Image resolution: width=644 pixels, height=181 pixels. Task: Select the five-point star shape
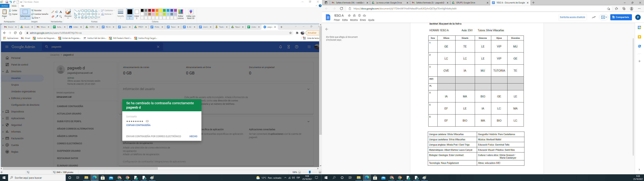[82, 17]
